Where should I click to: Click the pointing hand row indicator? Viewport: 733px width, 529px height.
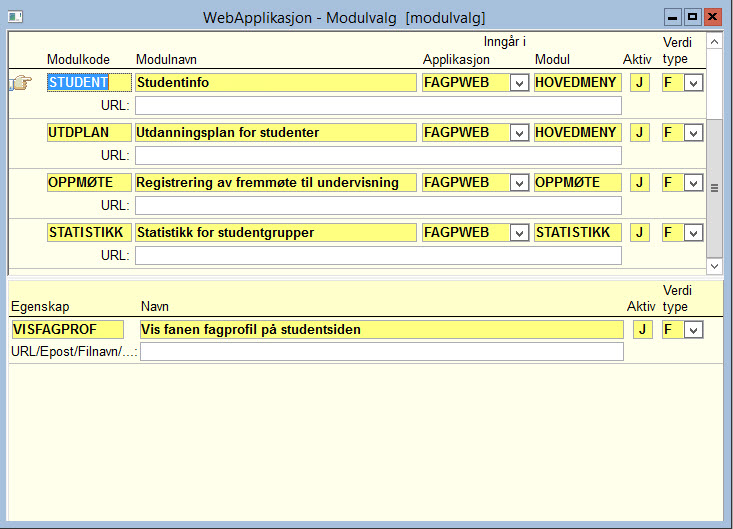(21, 83)
